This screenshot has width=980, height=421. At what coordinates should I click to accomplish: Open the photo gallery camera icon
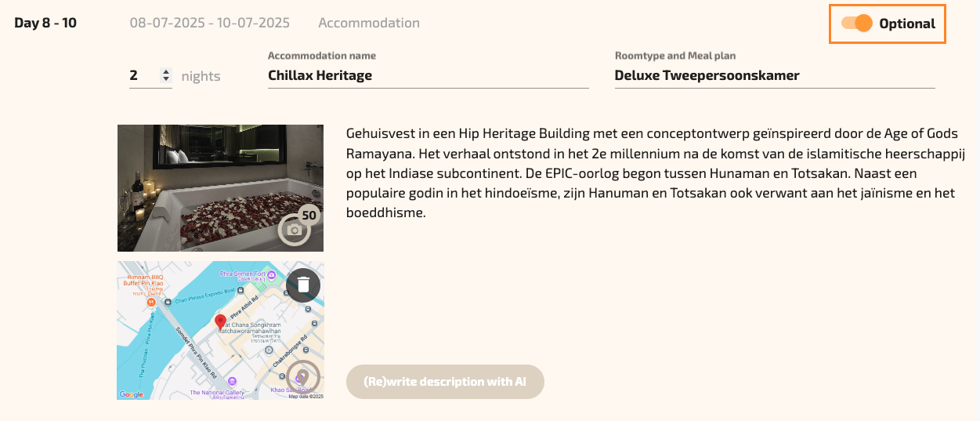click(x=295, y=230)
